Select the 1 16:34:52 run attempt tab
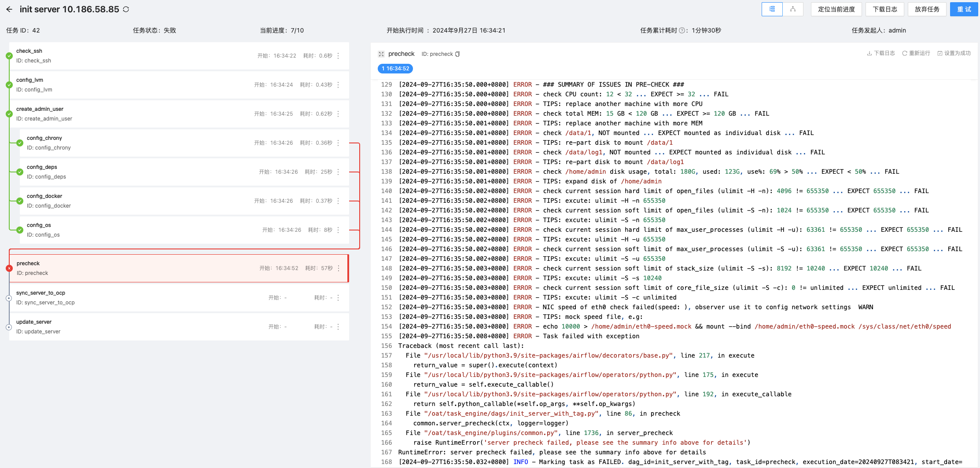 (x=395, y=69)
